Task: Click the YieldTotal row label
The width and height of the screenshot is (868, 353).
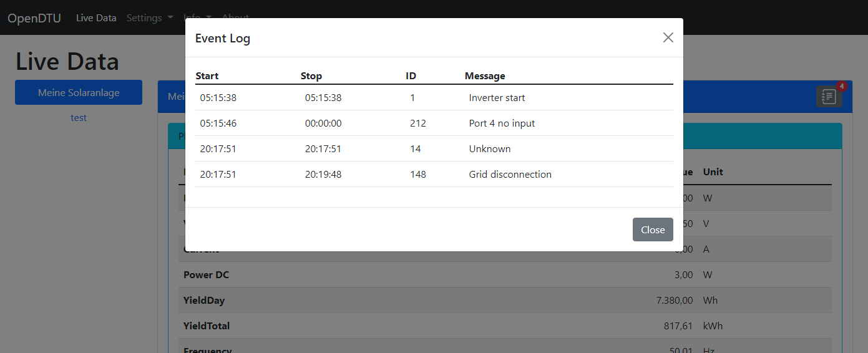Action: (x=207, y=326)
